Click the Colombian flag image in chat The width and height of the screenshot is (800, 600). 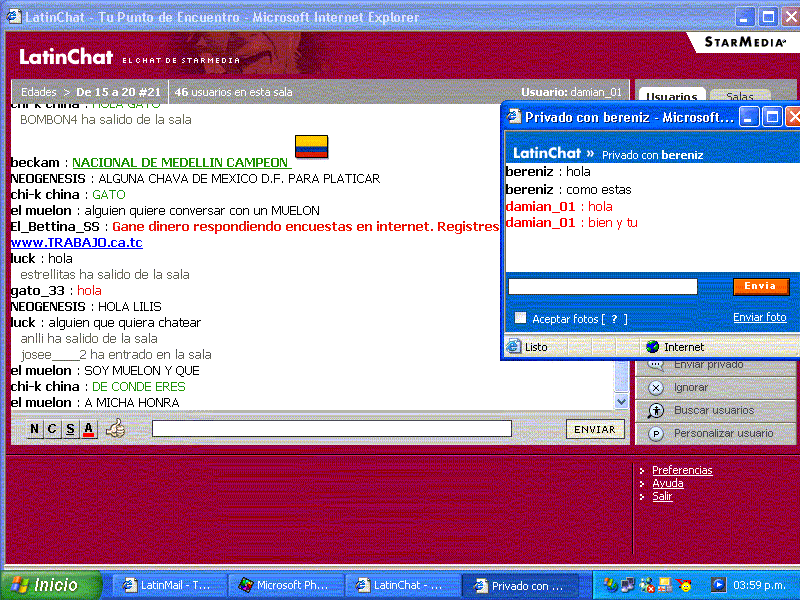pyautogui.click(x=311, y=147)
